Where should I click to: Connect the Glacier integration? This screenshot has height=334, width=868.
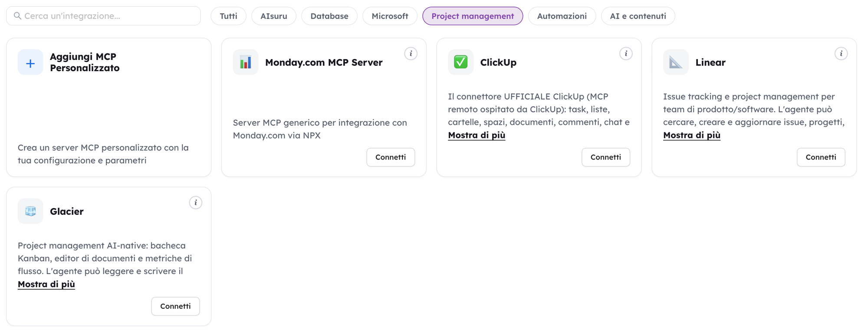175,306
